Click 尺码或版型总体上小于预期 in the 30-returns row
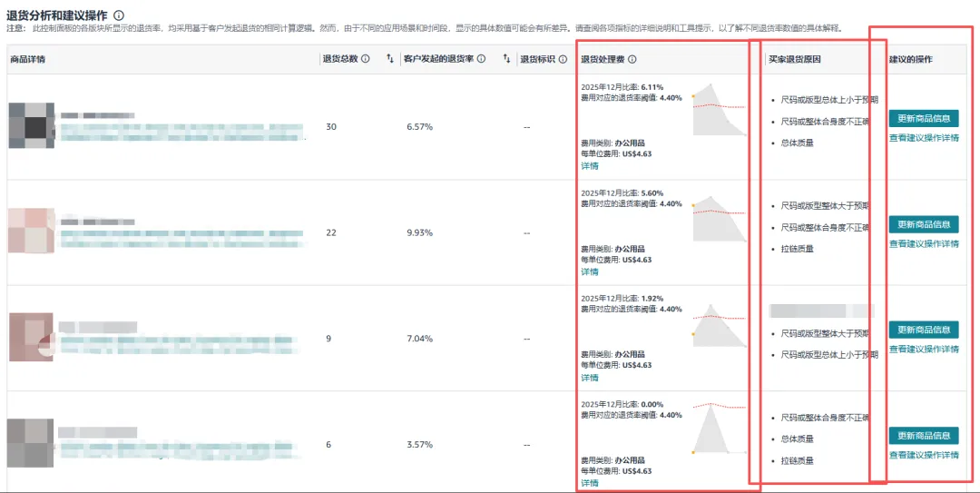The height and width of the screenshot is (493, 980). coord(829,100)
